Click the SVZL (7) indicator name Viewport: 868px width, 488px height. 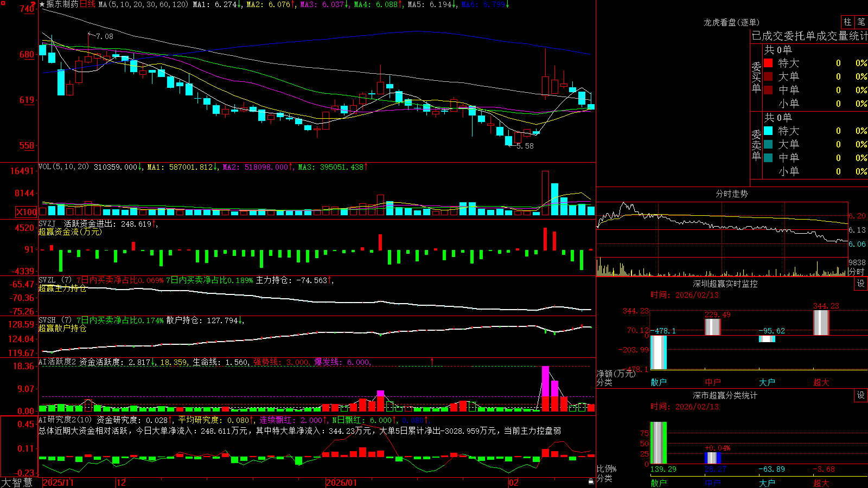[55, 280]
